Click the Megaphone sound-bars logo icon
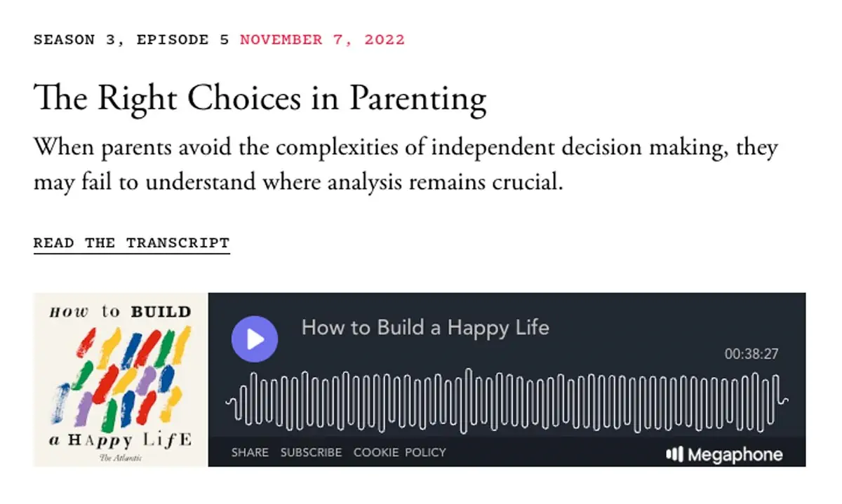842x504 pixels. tap(674, 455)
